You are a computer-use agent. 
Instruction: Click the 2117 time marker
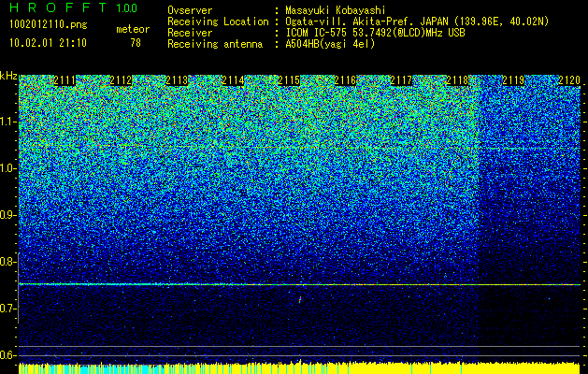(401, 80)
